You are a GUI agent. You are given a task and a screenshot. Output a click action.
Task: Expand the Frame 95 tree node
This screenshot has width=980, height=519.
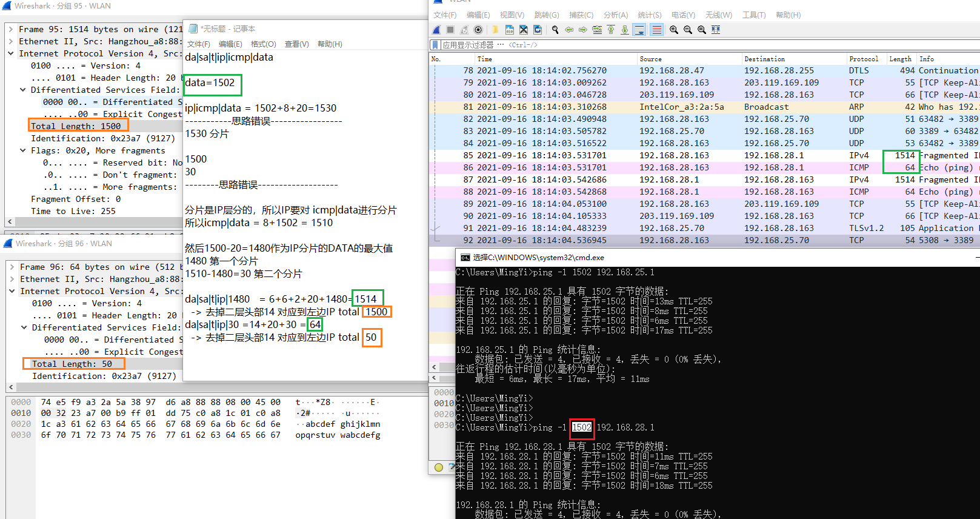pos(11,29)
